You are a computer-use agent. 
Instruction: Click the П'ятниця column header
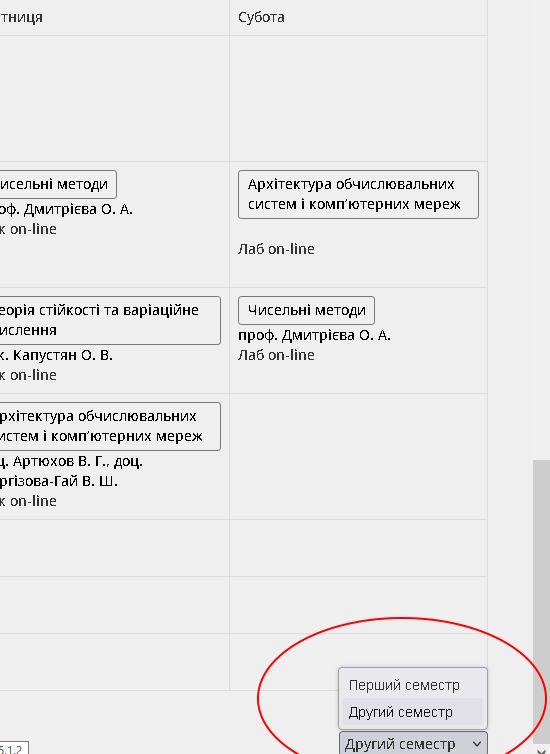tap(21, 17)
